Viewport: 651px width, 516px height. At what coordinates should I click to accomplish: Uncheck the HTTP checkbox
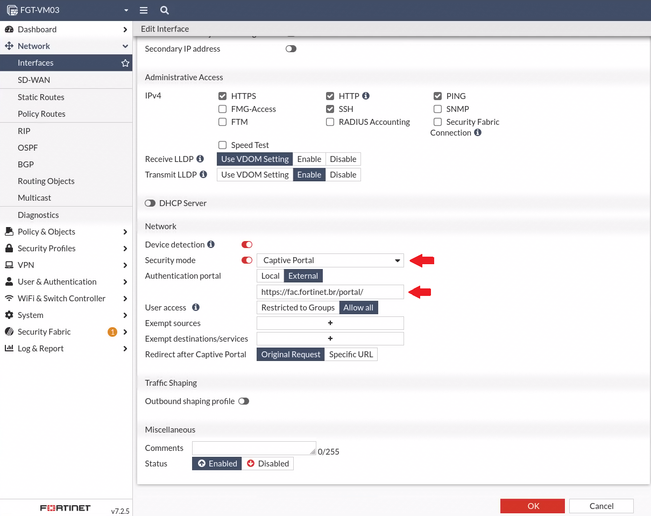tap(330, 96)
